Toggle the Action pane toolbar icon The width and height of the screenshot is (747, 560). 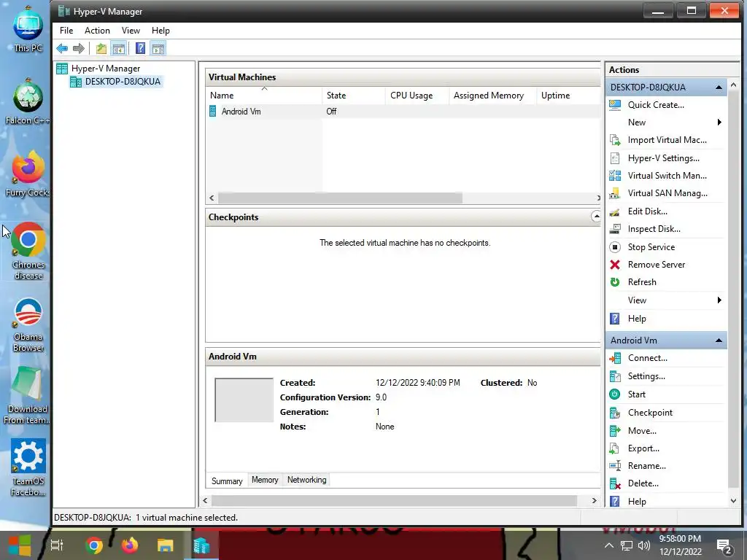point(158,49)
